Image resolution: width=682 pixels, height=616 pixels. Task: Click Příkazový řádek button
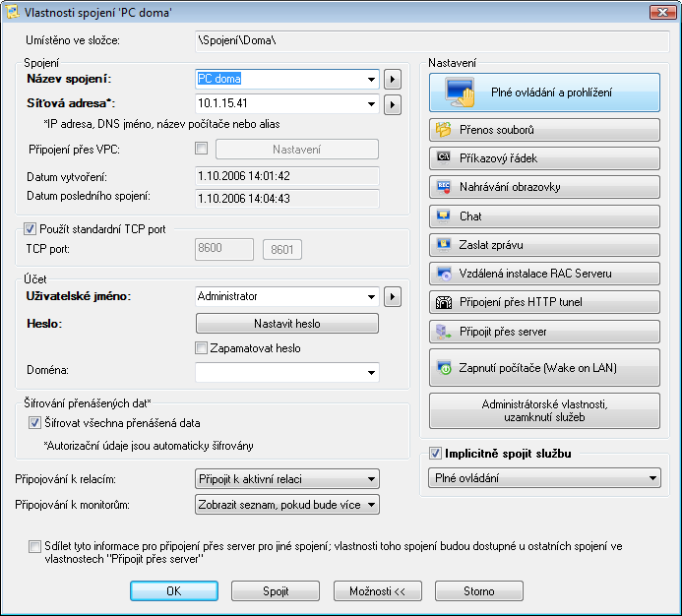pos(544,158)
